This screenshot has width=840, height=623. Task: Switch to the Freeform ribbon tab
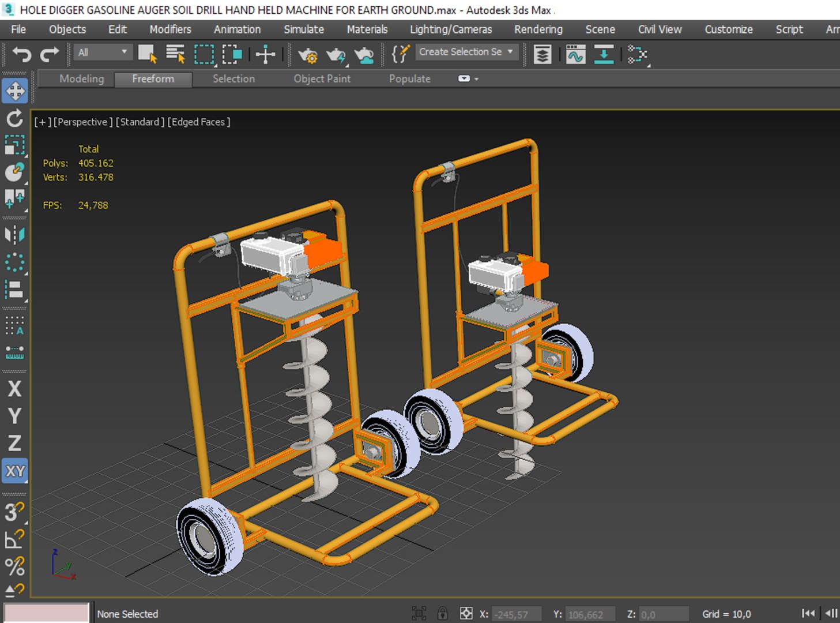coord(153,79)
